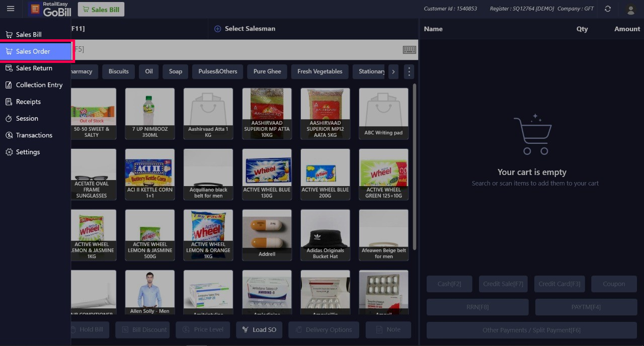Click the refresh sync icon
Image resolution: width=644 pixels, height=346 pixels.
click(x=608, y=9)
